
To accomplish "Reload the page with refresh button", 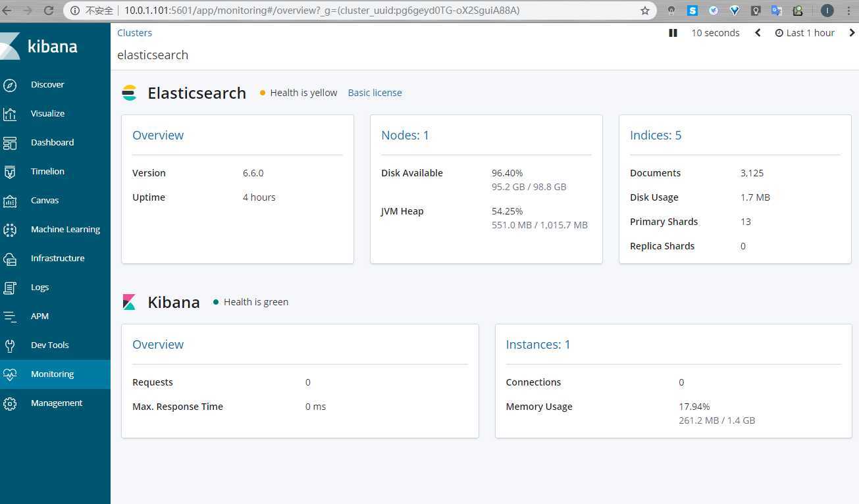I will 49,11.
